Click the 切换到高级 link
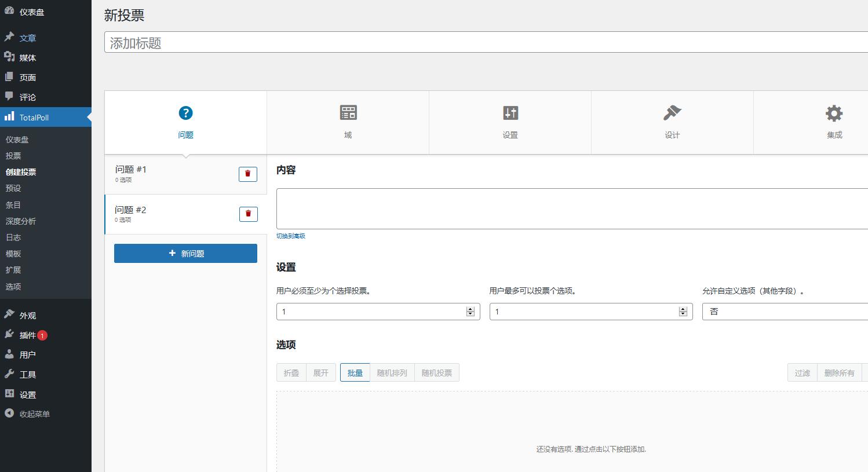The image size is (868, 472). 291,236
